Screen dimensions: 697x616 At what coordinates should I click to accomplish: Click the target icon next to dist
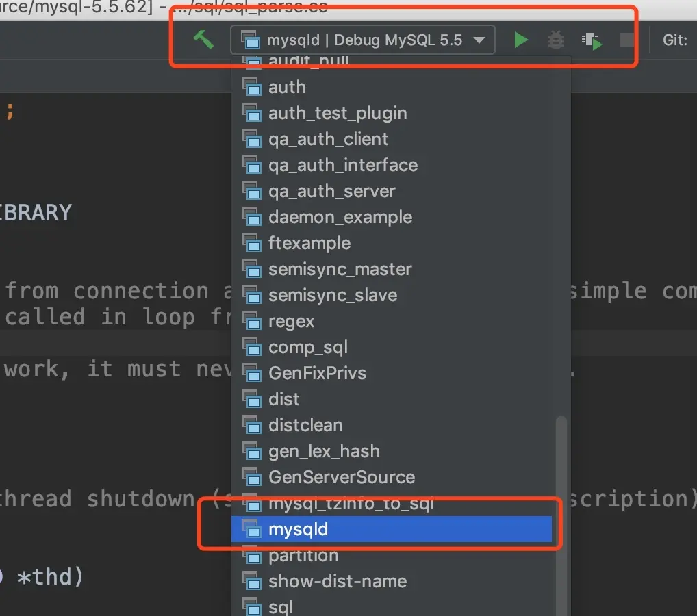pos(251,398)
